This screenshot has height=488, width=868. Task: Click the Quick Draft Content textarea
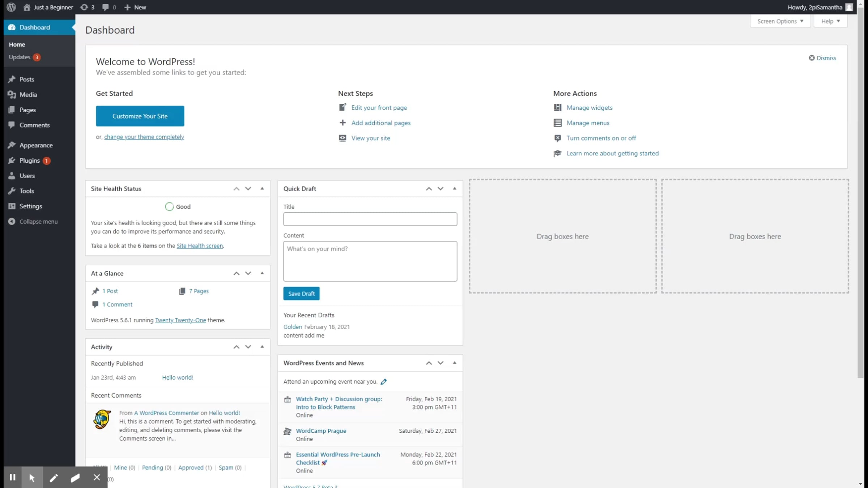370,261
